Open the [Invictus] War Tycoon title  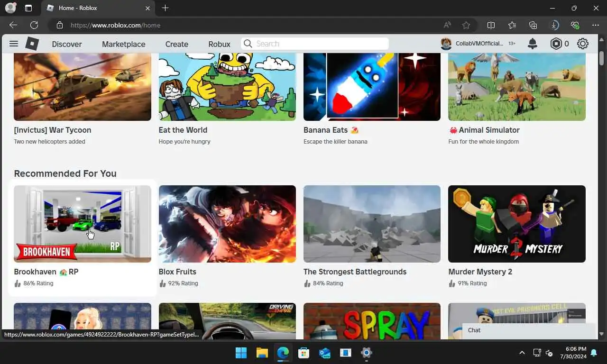click(53, 130)
